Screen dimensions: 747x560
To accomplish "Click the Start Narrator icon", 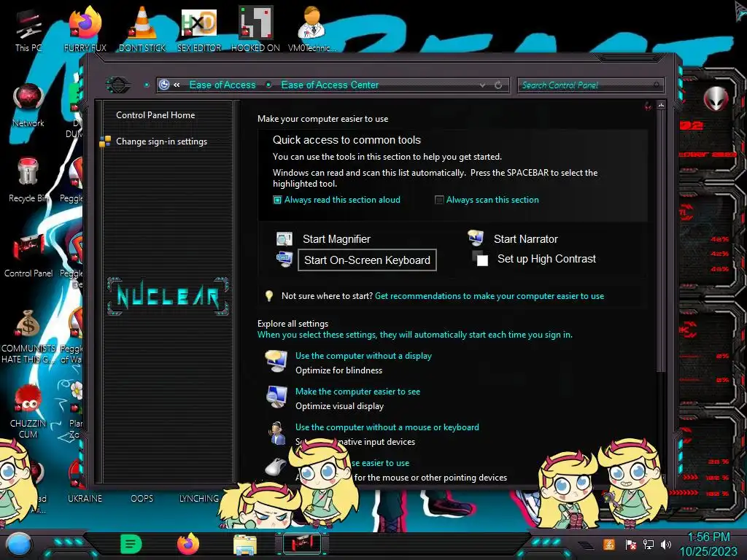I will coord(476,238).
